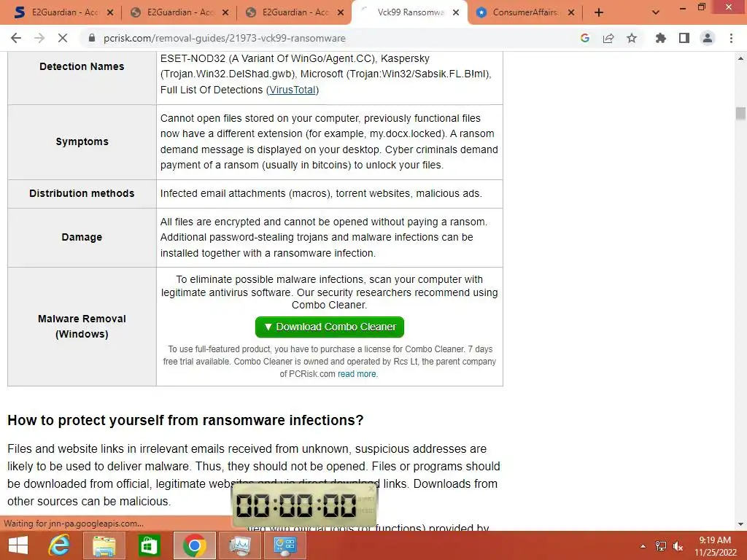Screen dimensions: 747x560
Task: Open the monitor chart taskbar app
Action: (239, 545)
